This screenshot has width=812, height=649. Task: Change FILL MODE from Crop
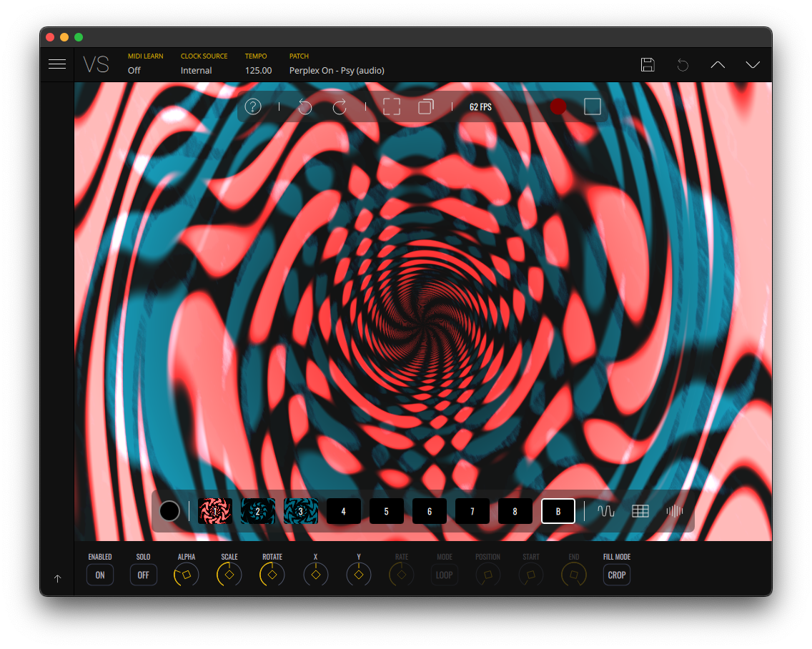(x=617, y=575)
